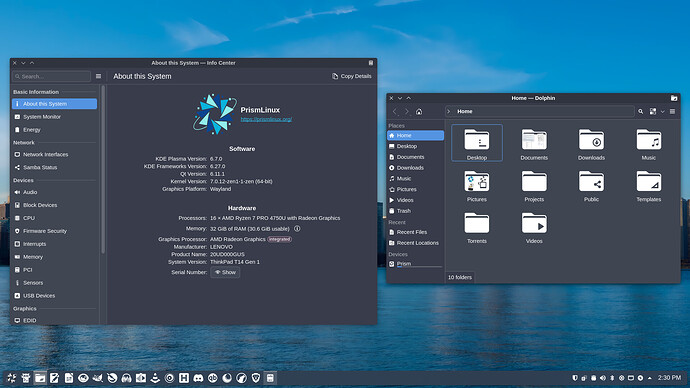Viewport: 690px width, 388px height.
Task: Expand hidden system tray icons
Action: (x=650, y=378)
